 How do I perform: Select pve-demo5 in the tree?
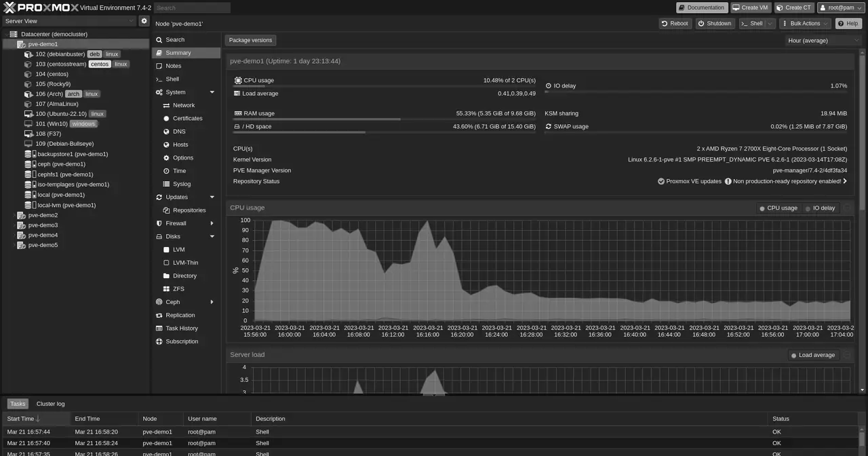click(43, 245)
